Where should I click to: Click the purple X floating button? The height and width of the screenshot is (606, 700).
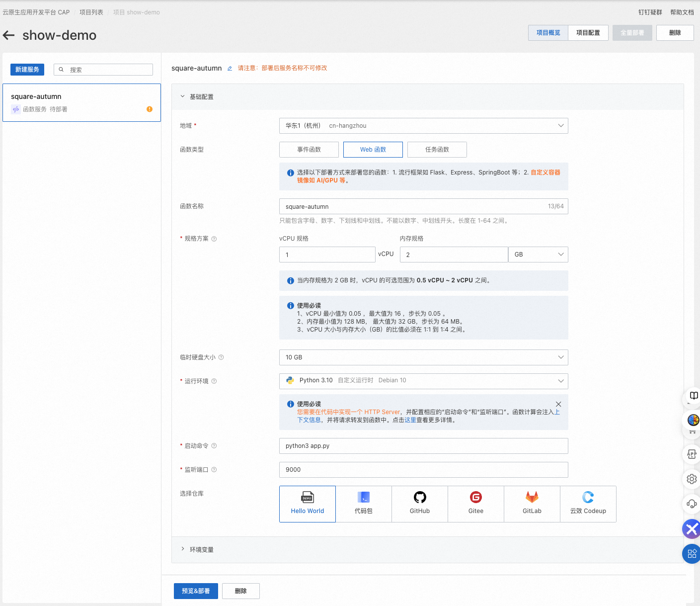click(x=692, y=529)
